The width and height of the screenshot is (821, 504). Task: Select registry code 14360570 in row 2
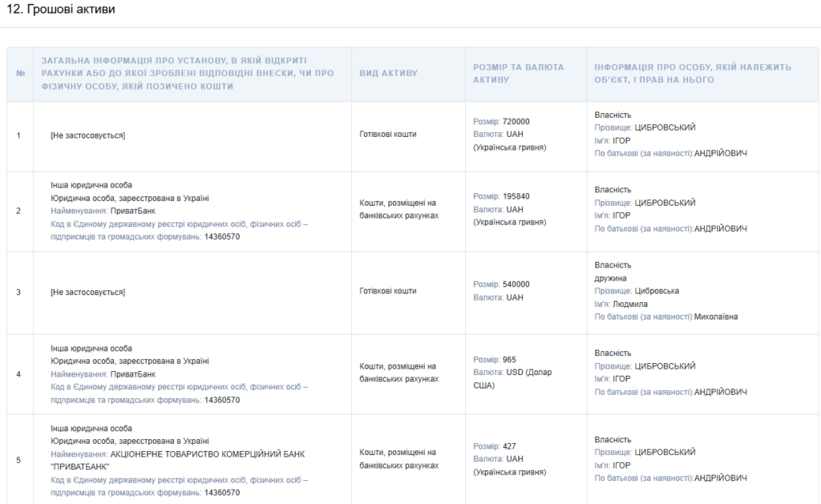[x=222, y=237]
